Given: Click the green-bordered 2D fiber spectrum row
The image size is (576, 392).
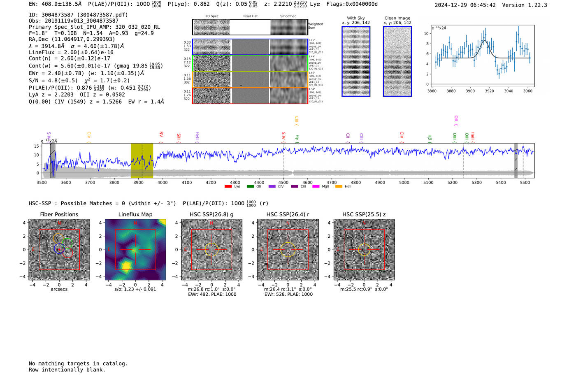Looking at the screenshot, I should point(250,63).
